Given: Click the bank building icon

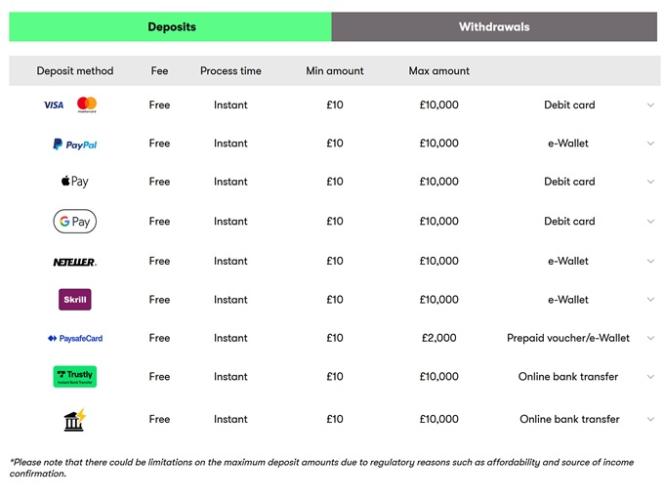Looking at the screenshot, I should pos(75,420).
